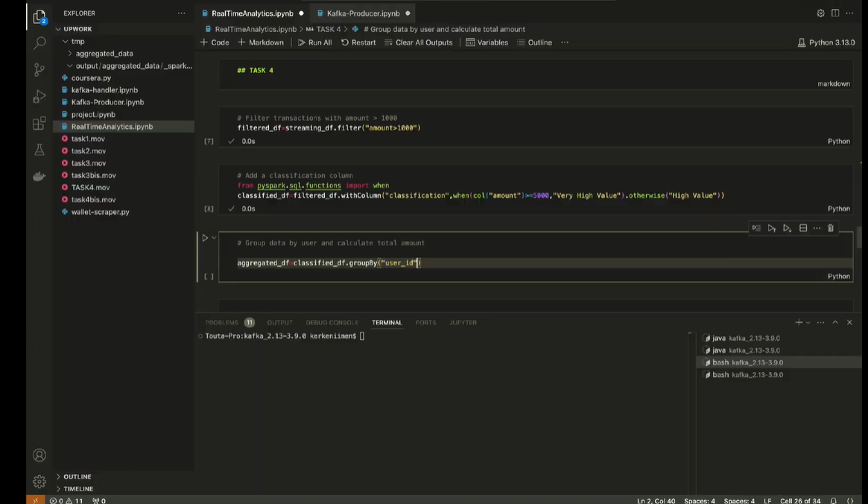Open the Manage gear in activity bar
Image resolution: width=868 pixels, height=504 pixels.
point(39,482)
